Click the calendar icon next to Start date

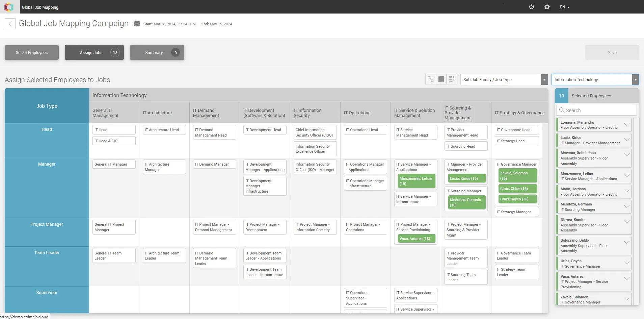tap(137, 24)
